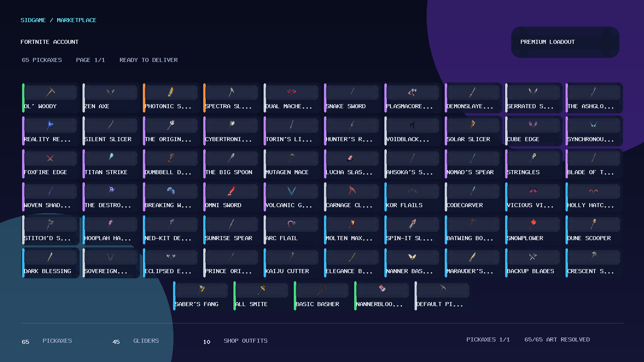Select the Solar Slicer pickaxe icon
This screenshot has height=362, width=644.
tap(473, 125)
